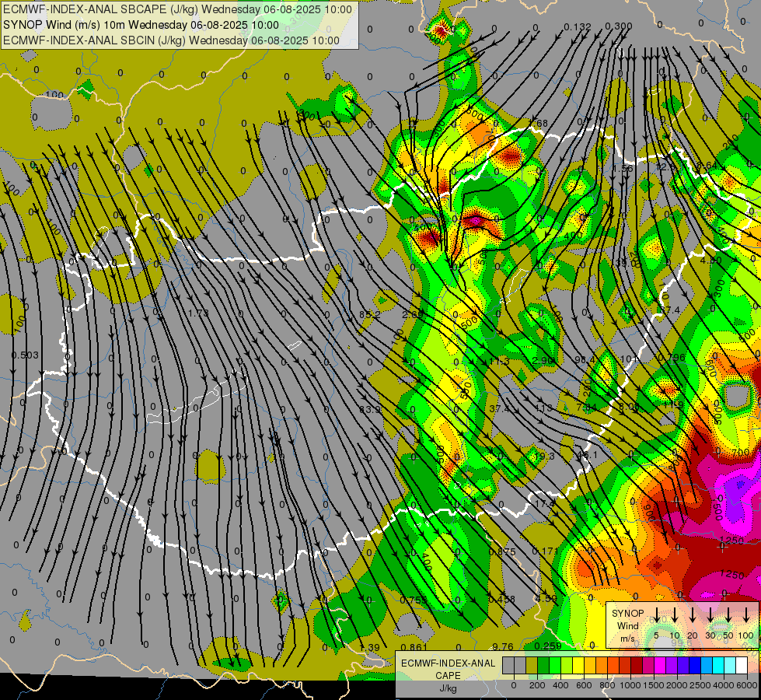Click the 11.3 value on the map
761x700 pixels.
[499, 362]
